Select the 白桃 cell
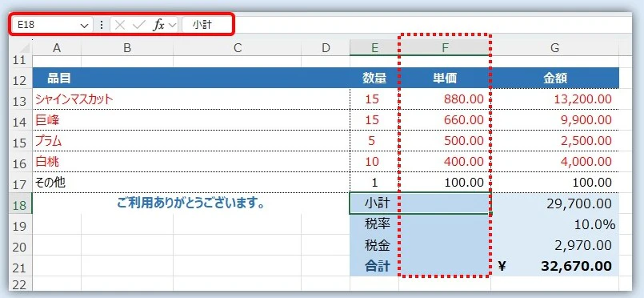 point(191,162)
